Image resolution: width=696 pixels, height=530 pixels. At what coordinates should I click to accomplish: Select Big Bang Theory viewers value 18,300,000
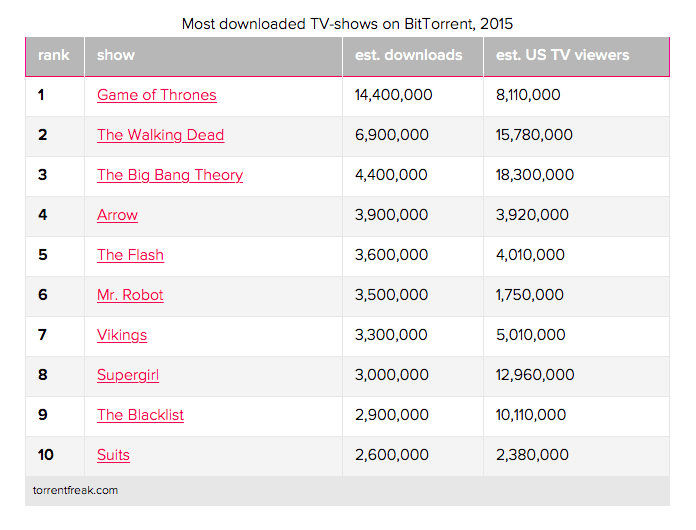534,175
